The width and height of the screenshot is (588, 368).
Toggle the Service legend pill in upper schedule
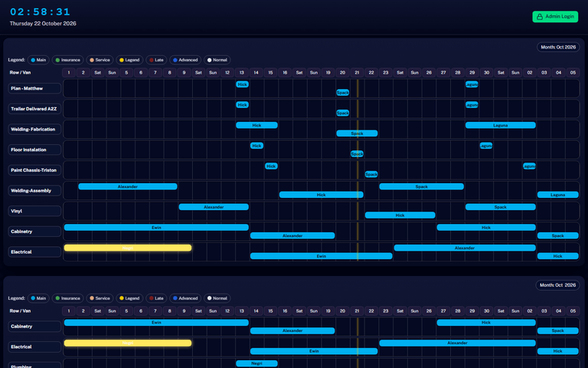click(x=100, y=60)
